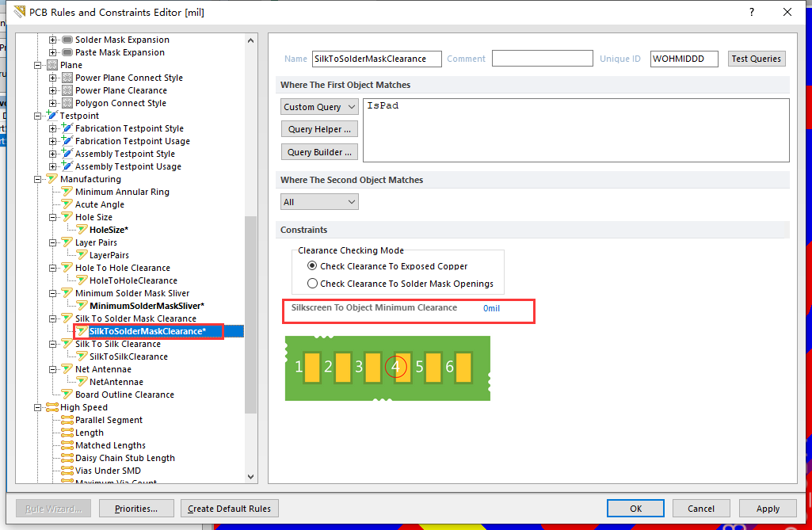Click the Matched Lengths rule icon
The image size is (812, 530).
coord(67,445)
